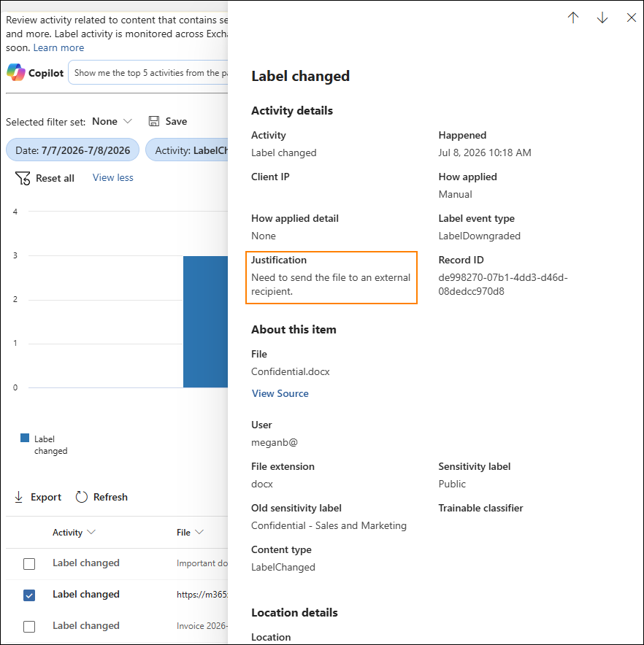Click the Confidential - Sales and Marketing label value
Viewport: 644px width, 645px height.
point(329,525)
